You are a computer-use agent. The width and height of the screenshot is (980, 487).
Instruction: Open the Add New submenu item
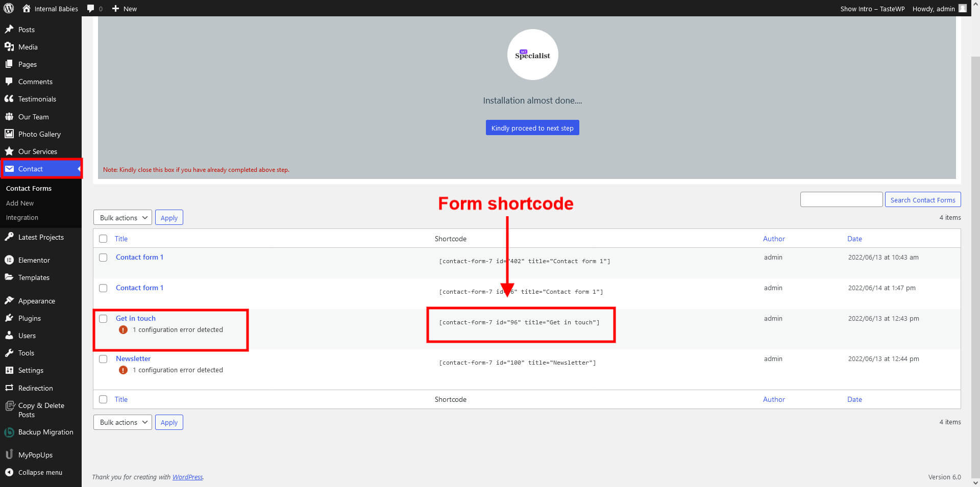20,203
